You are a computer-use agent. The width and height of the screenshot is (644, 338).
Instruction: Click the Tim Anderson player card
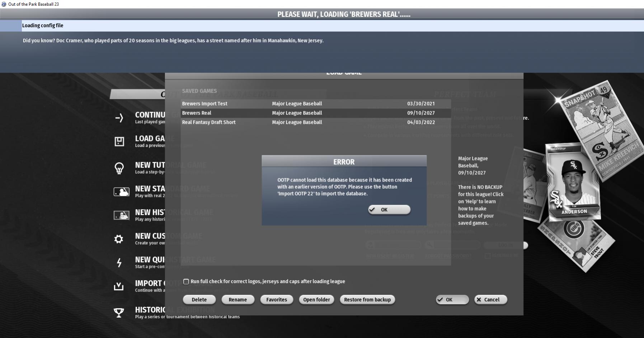point(573,183)
